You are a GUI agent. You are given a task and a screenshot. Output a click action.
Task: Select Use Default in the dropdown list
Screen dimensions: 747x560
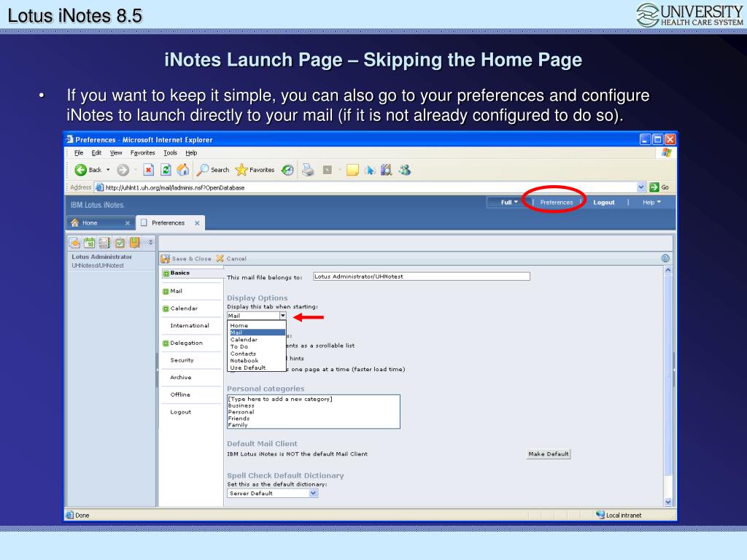(x=256, y=367)
